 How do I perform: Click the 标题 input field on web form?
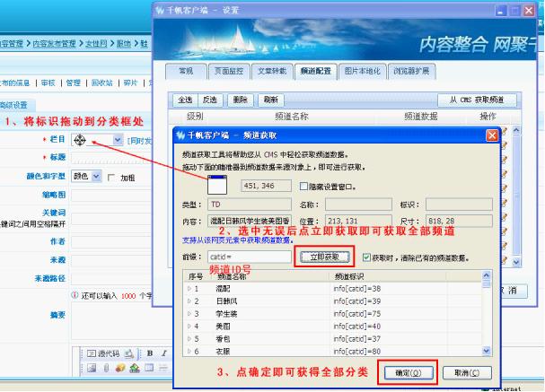(111, 157)
